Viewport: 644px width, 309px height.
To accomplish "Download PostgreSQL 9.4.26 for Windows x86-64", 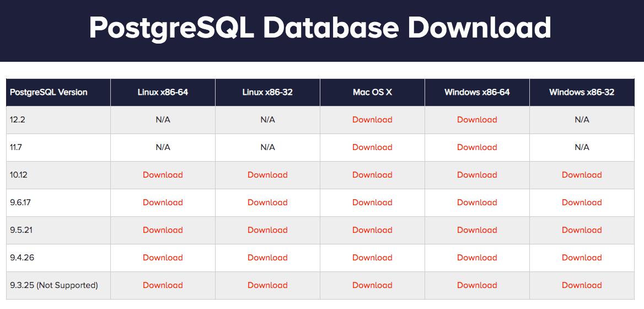I will tap(477, 258).
